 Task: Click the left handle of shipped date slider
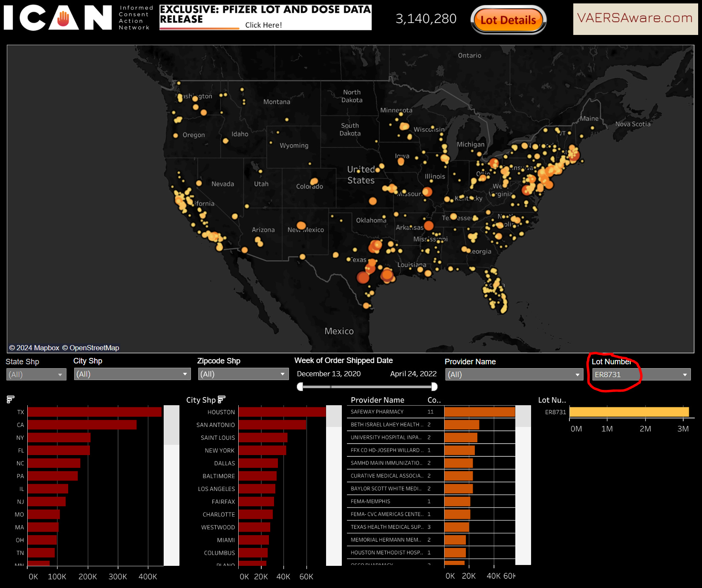300,386
